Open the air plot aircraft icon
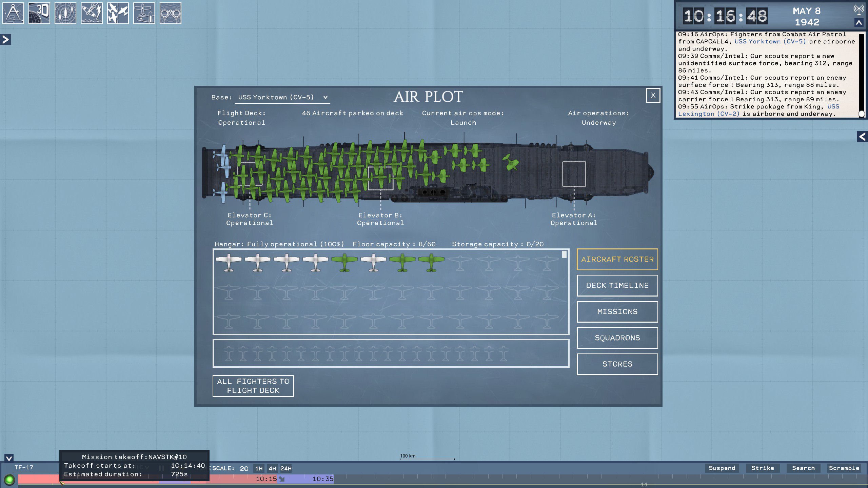Image resolution: width=868 pixels, height=488 pixels. 144,13
